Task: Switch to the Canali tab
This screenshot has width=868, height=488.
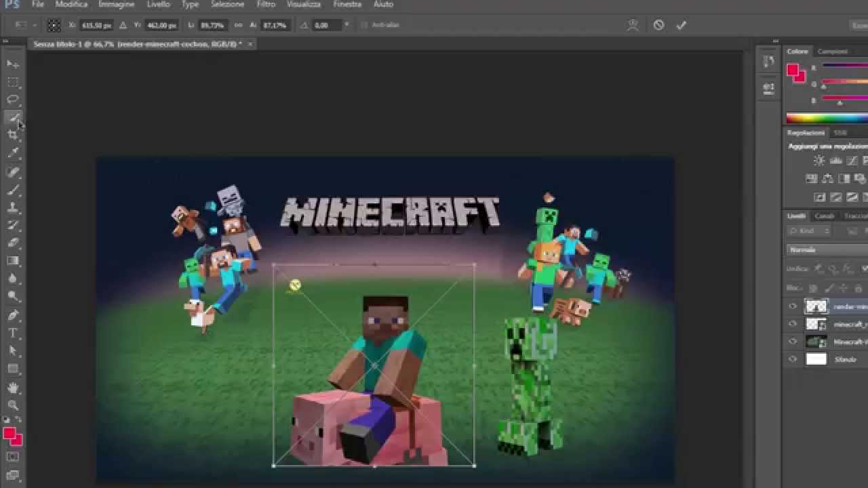Action: click(825, 216)
